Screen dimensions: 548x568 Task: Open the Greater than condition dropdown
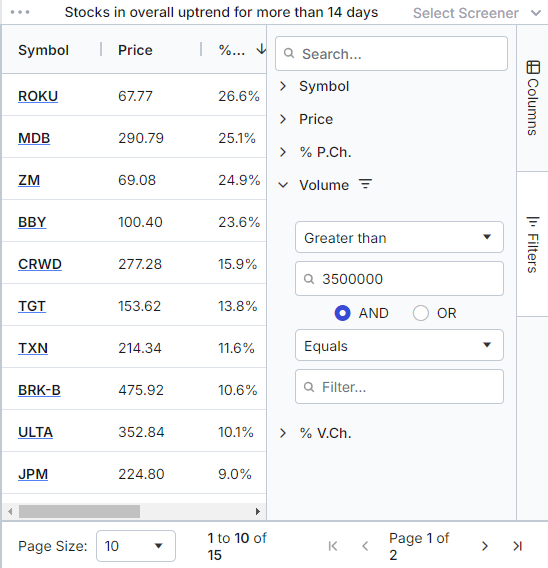click(399, 237)
